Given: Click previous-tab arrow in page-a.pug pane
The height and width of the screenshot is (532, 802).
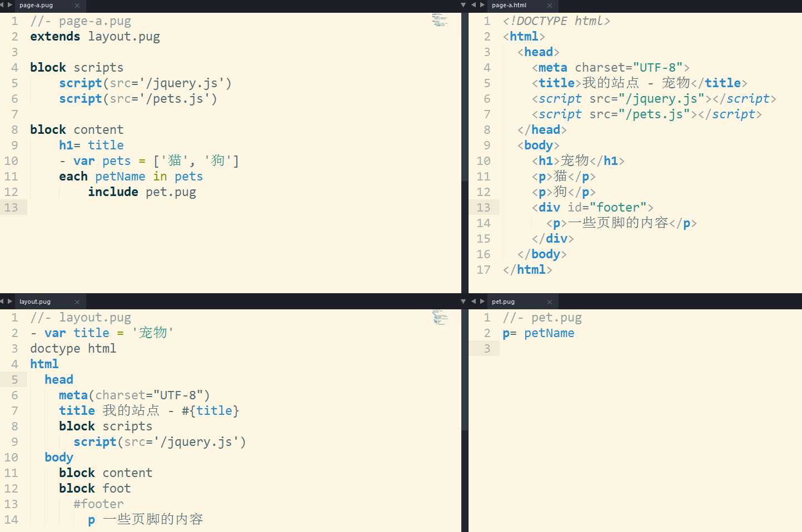Looking at the screenshot, I should point(2,5).
